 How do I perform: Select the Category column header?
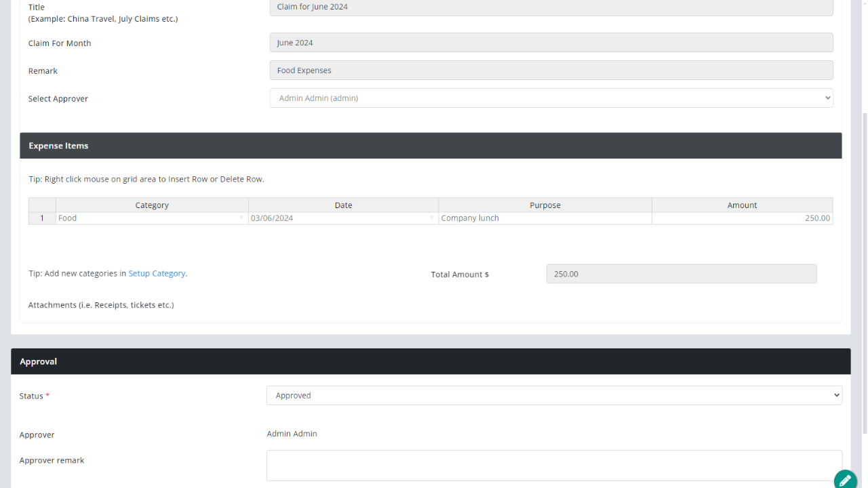pyautogui.click(x=152, y=205)
